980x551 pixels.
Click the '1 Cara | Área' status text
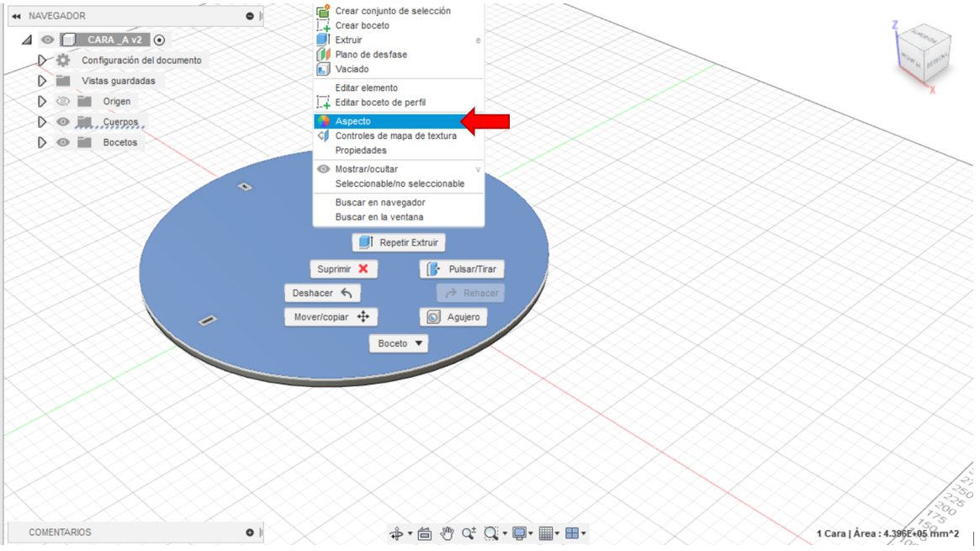pos(887,533)
